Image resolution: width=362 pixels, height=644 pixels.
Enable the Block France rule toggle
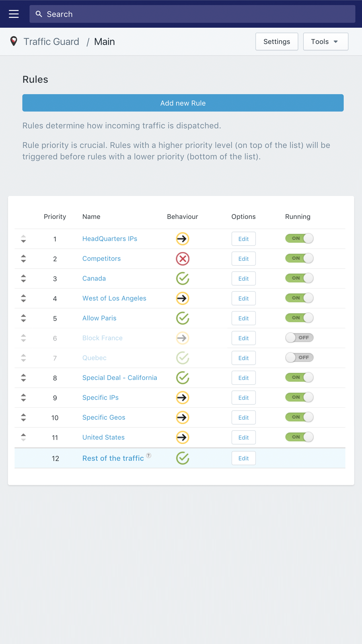(x=299, y=338)
